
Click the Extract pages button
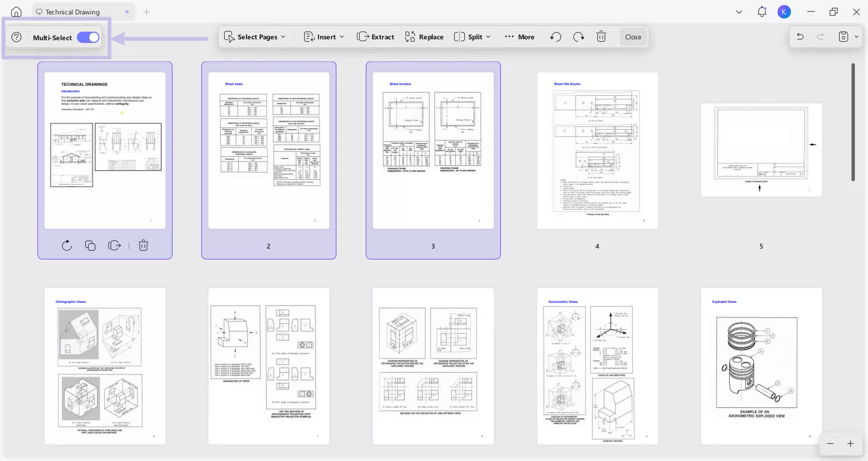click(375, 37)
